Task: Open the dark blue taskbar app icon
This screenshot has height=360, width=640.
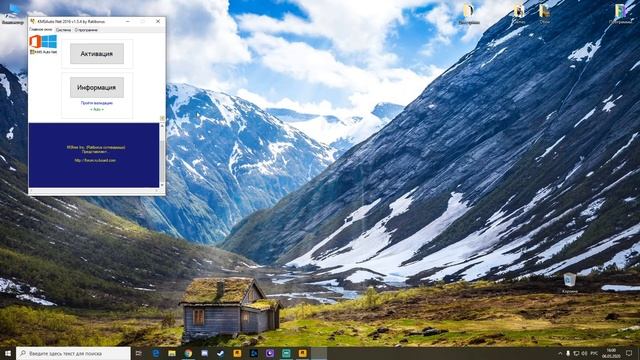Action: coord(253,353)
